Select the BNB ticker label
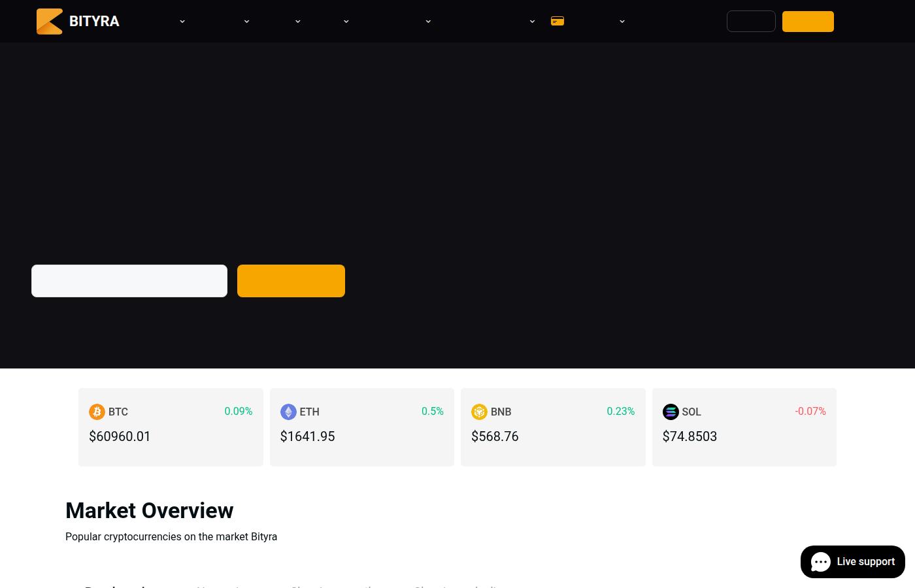Viewport: 915px width, 588px height. (501, 412)
